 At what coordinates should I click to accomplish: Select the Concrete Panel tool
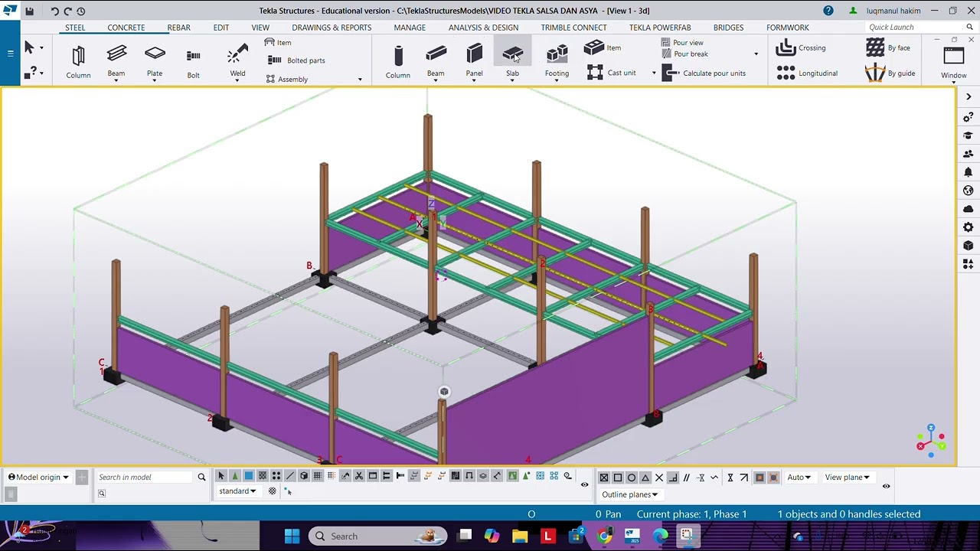(x=475, y=60)
